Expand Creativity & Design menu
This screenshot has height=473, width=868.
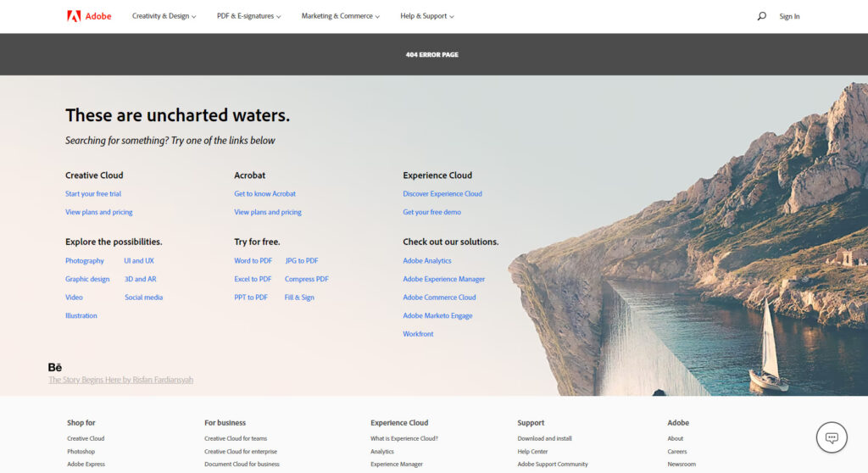point(164,16)
